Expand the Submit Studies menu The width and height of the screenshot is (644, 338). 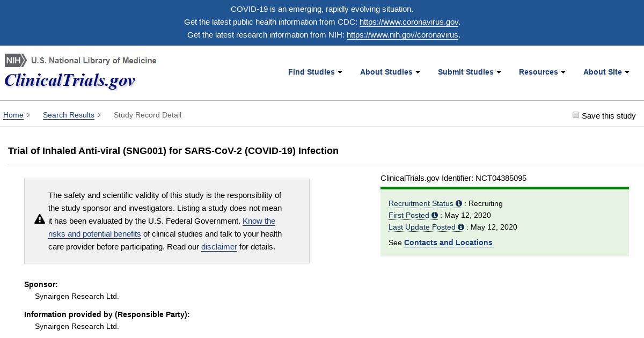pyautogui.click(x=470, y=72)
